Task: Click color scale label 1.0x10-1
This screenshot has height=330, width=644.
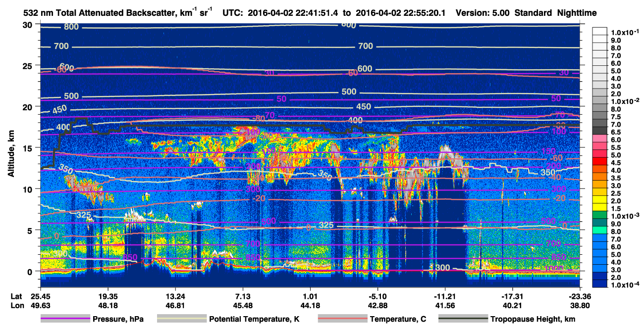Action: pyautogui.click(x=624, y=33)
